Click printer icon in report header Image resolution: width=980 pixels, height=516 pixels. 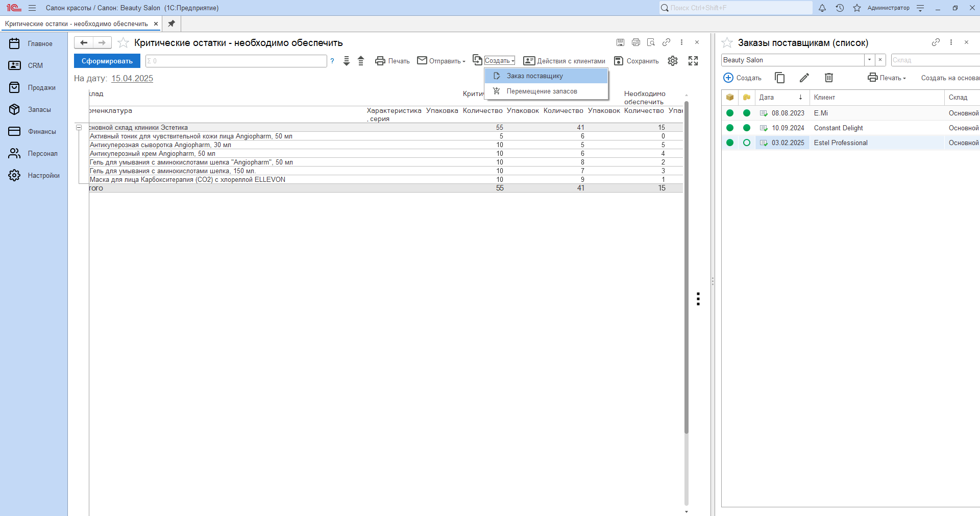pyautogui.click(x=635, y=42)
